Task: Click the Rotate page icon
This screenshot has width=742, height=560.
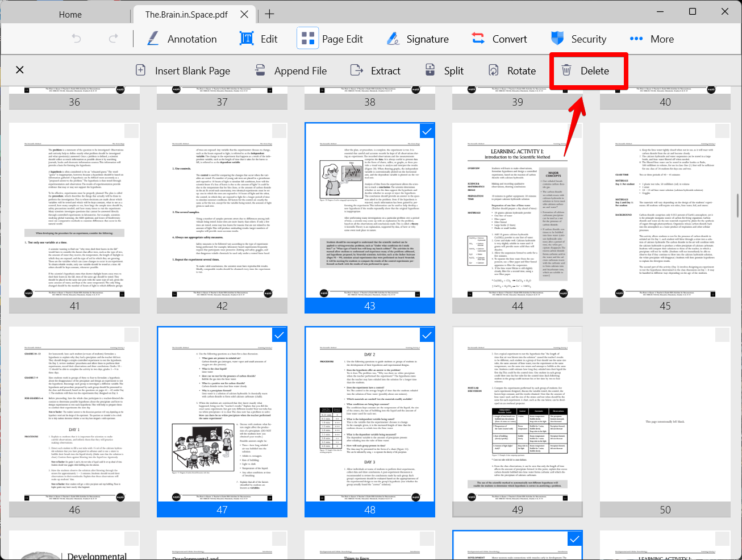Action: pos(494,70)
